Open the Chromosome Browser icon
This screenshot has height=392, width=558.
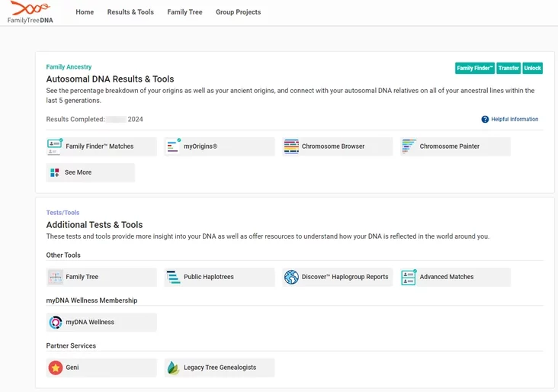pyautogui.click(x=290, y=146)
